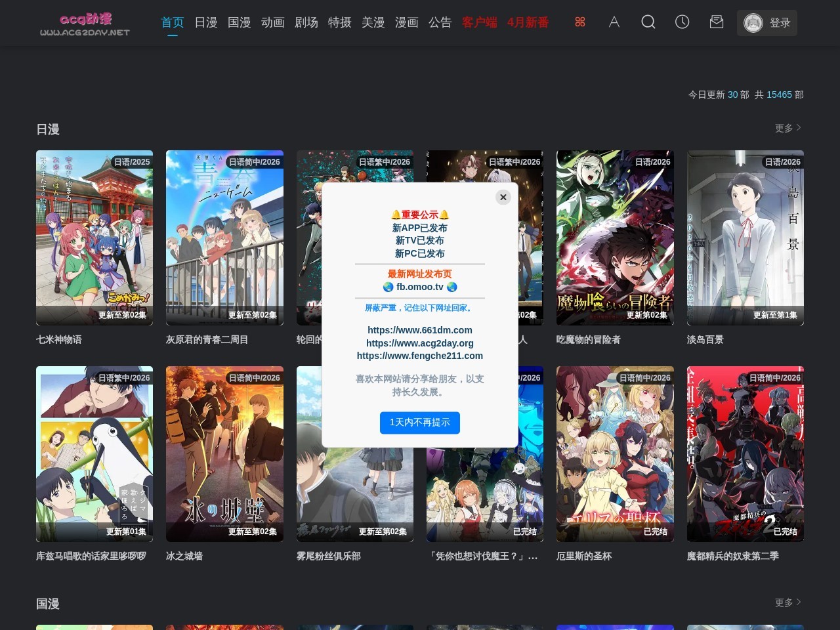Click the history clock icon
Screen dimensions: 840x630
pos(682,22)
